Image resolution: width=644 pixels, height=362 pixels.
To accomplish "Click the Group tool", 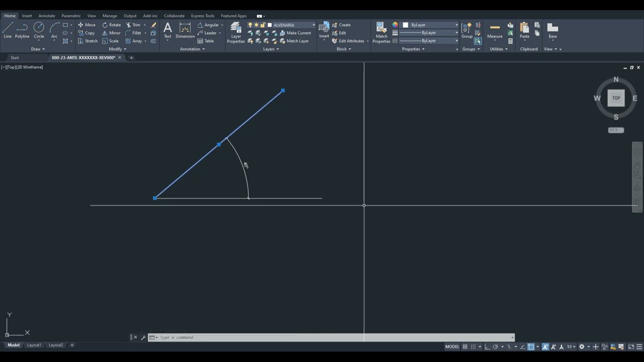I will click(x=467, y=30).
